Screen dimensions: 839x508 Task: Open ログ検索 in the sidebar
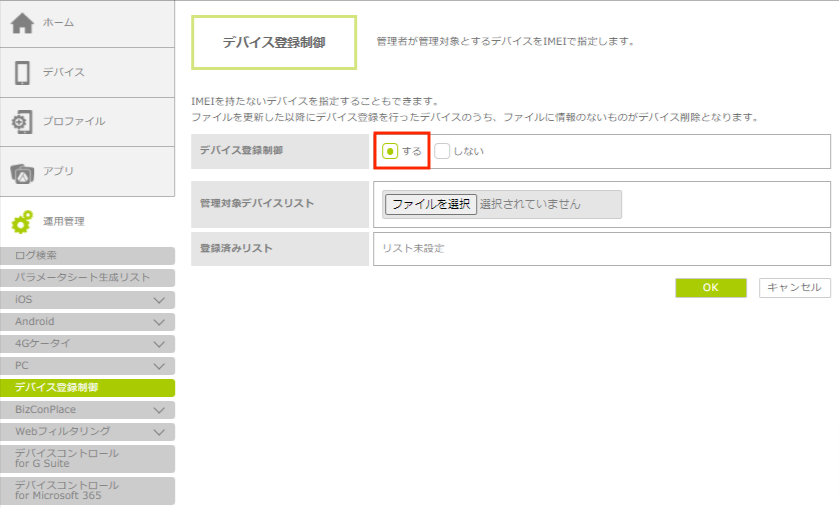87,256
